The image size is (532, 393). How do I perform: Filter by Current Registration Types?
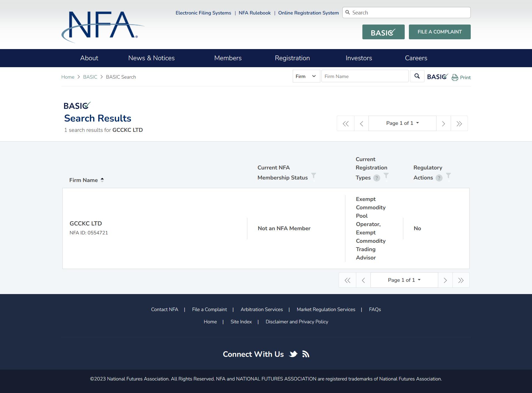[386, 176]
